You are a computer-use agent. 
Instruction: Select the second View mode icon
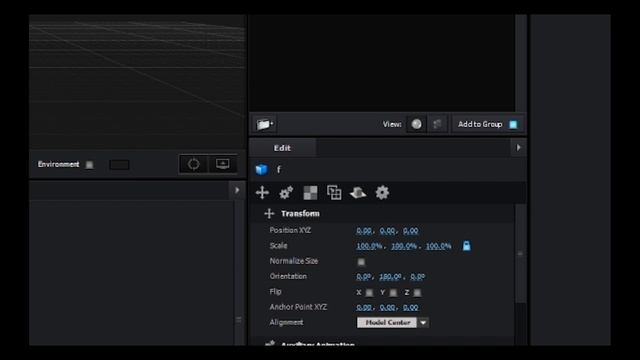click(x=437, y=124)
